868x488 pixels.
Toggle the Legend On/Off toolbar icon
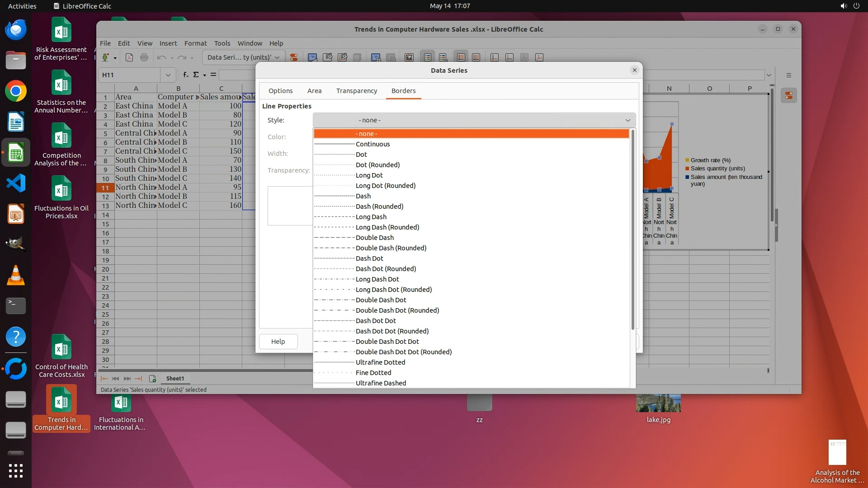(x=428, y=57)
